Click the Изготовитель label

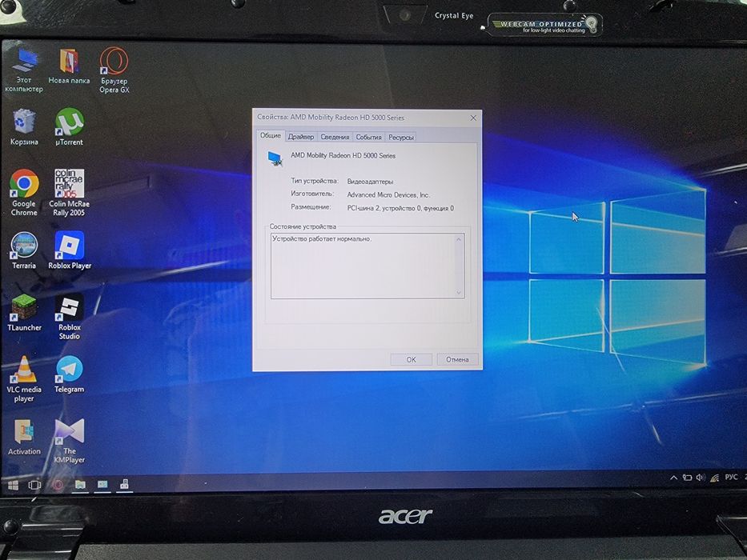pyautogui.click(x=312, y=194)
